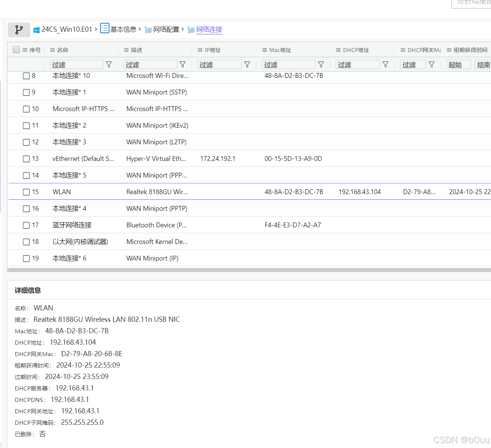Viewport: 491px width, 448px height.
Task: Open filter funnel for the 描述 column
Action: (x=183, y=65)
